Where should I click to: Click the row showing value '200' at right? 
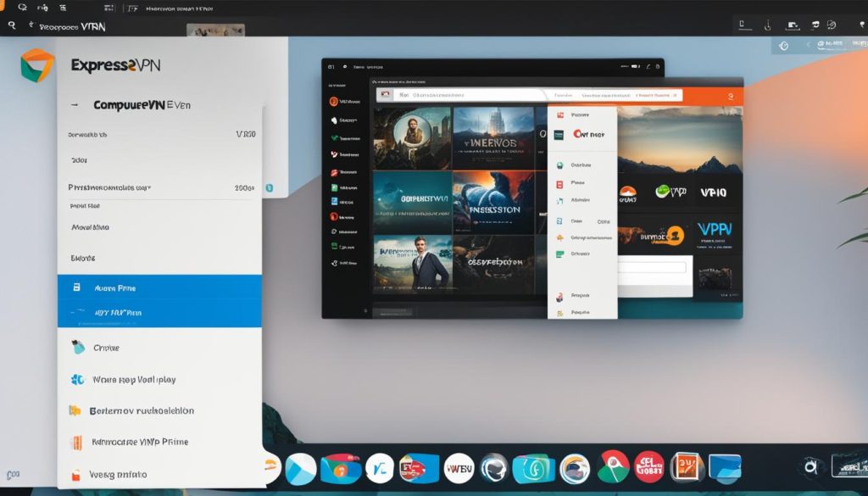coord(160,188)
